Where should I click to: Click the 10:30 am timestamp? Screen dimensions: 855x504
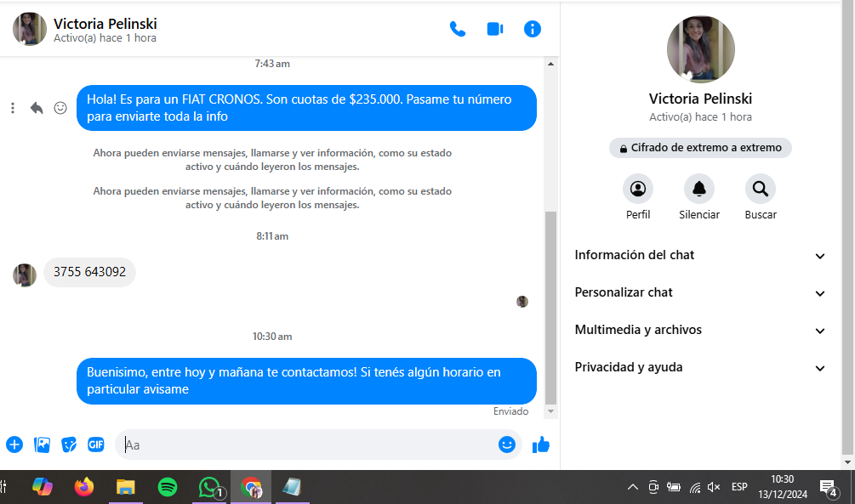coord(272,337)
